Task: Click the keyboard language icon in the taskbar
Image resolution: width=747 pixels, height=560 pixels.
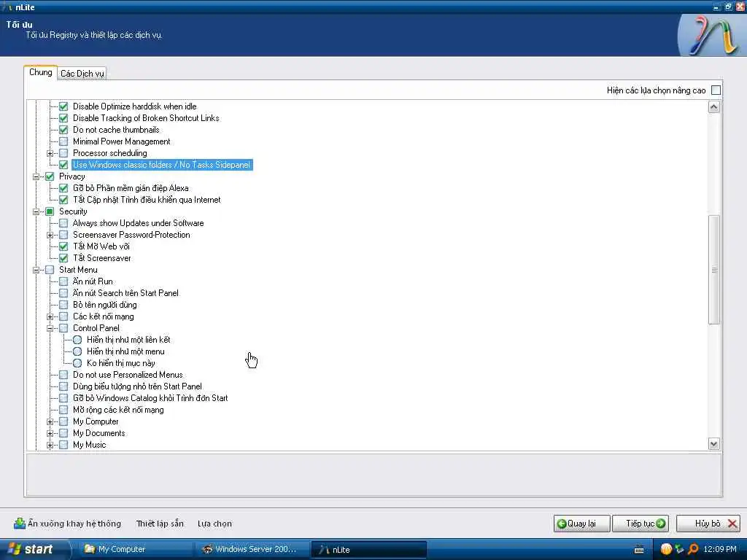Action: [639, 550]
